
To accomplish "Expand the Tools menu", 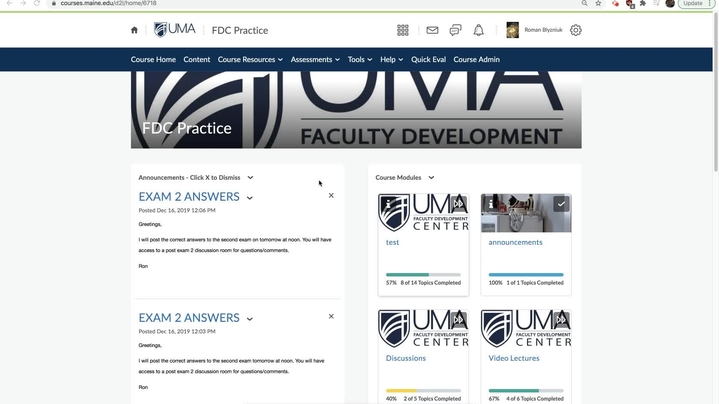I will (360, 60).
